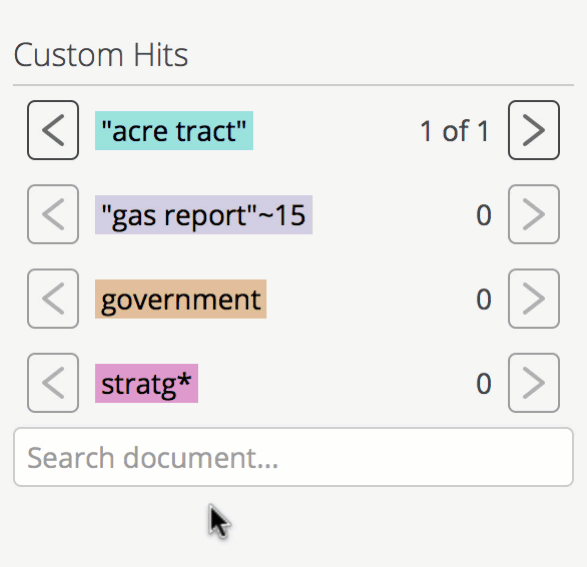Select previous arrow beside stratg*

point(53,383)
